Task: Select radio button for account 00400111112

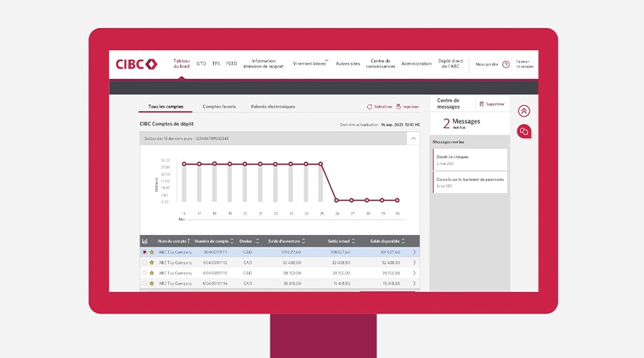Action: pos(144,263)
